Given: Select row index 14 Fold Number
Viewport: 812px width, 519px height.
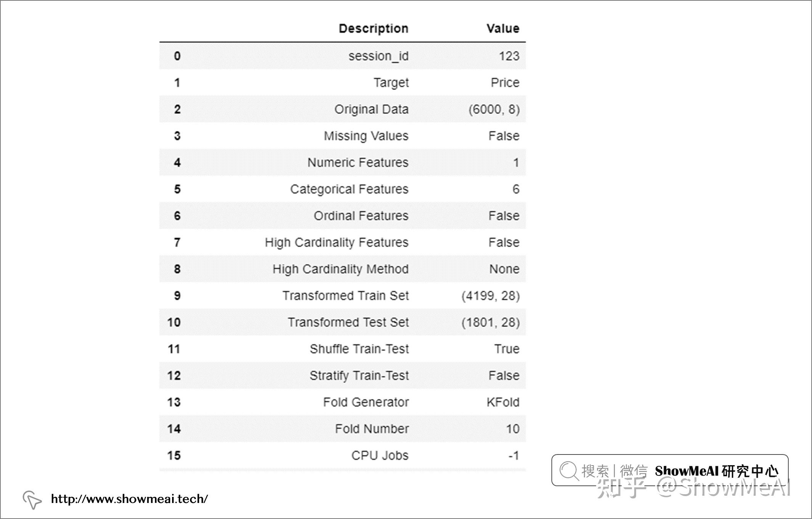Looking at the screenshot, I should [342, 429].
